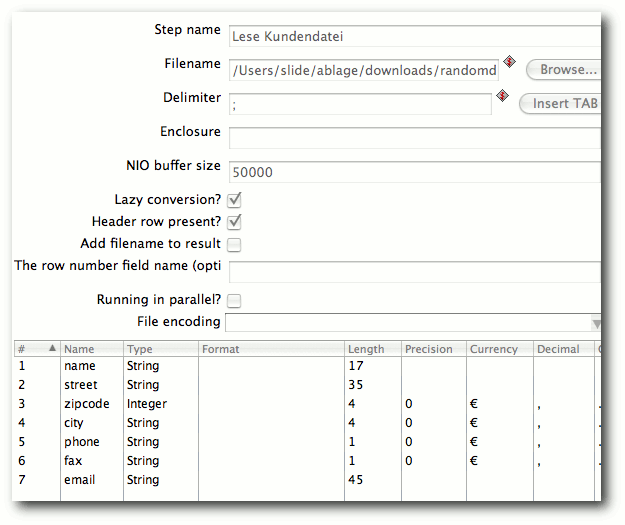625x525 pixels.
Task: Click the sort arrow in # column header
Action: 52,348
